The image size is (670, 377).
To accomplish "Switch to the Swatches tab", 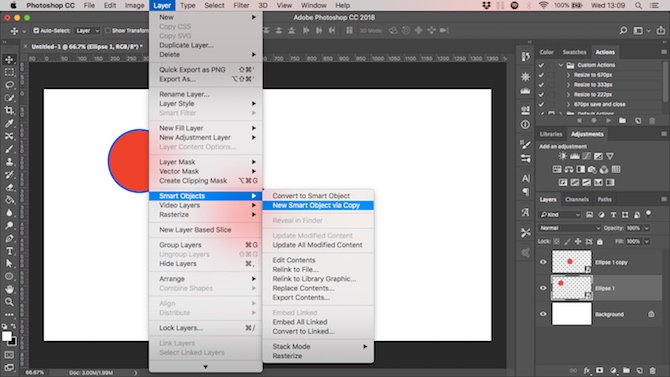I will [x=574, y=52].
